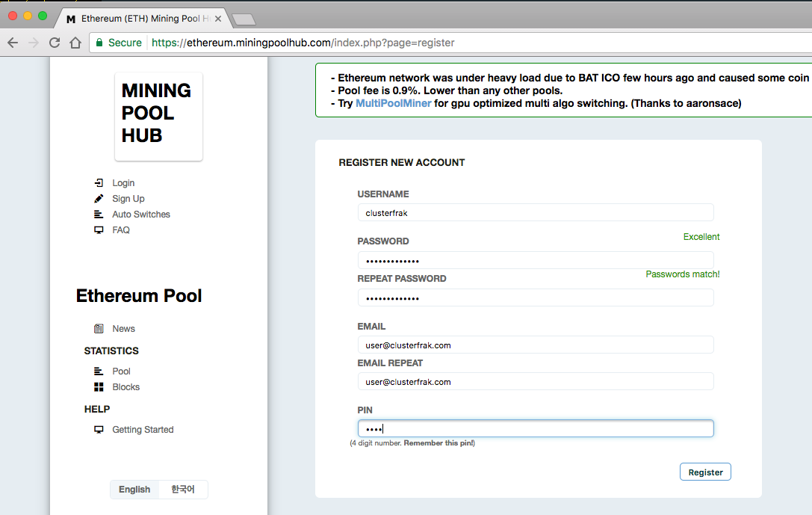
Task: Click the Auto Switches list icon
Action: (x=99, y=215)
